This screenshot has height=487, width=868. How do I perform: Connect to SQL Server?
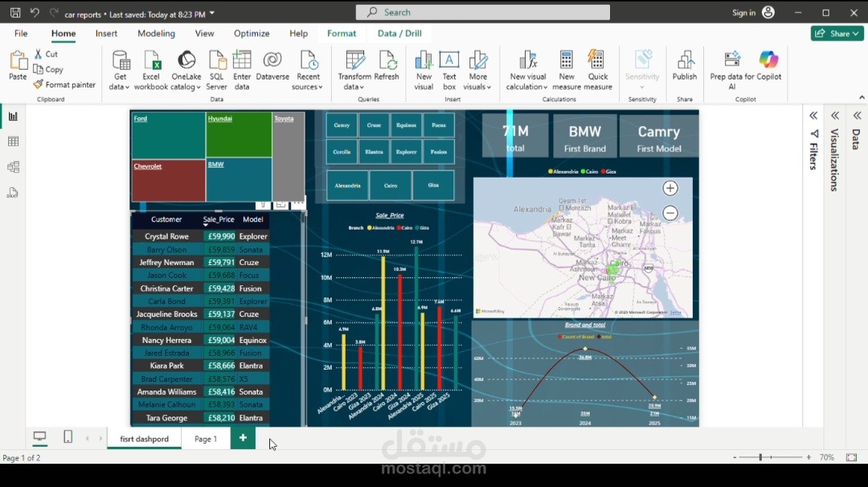click(x=216, y=70)
